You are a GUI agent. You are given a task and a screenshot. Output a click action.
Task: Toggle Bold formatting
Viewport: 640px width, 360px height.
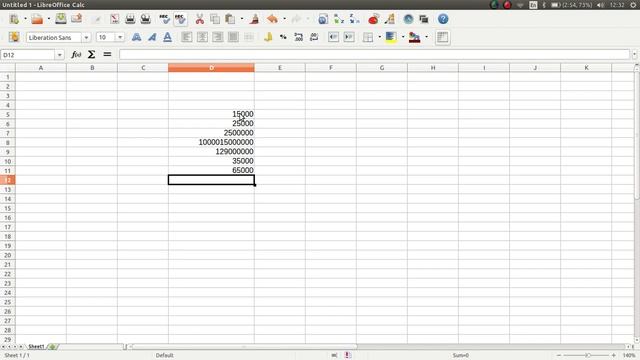[x=136, y=37]
